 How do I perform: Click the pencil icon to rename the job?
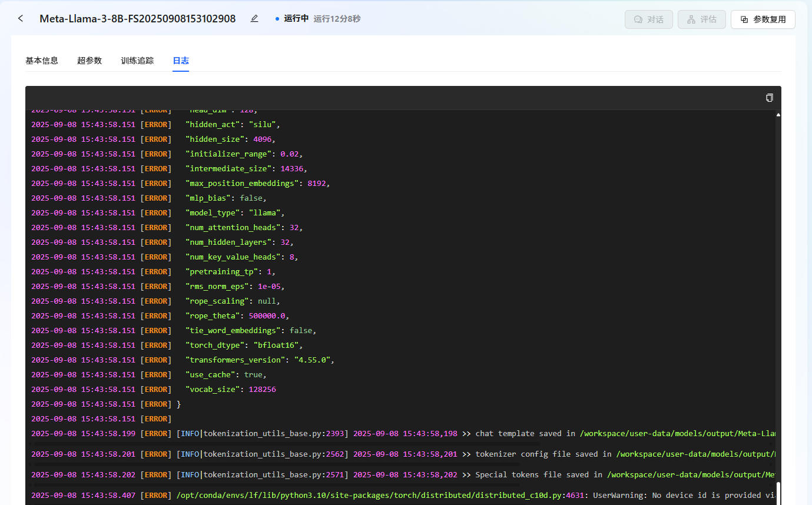(254, 19)
